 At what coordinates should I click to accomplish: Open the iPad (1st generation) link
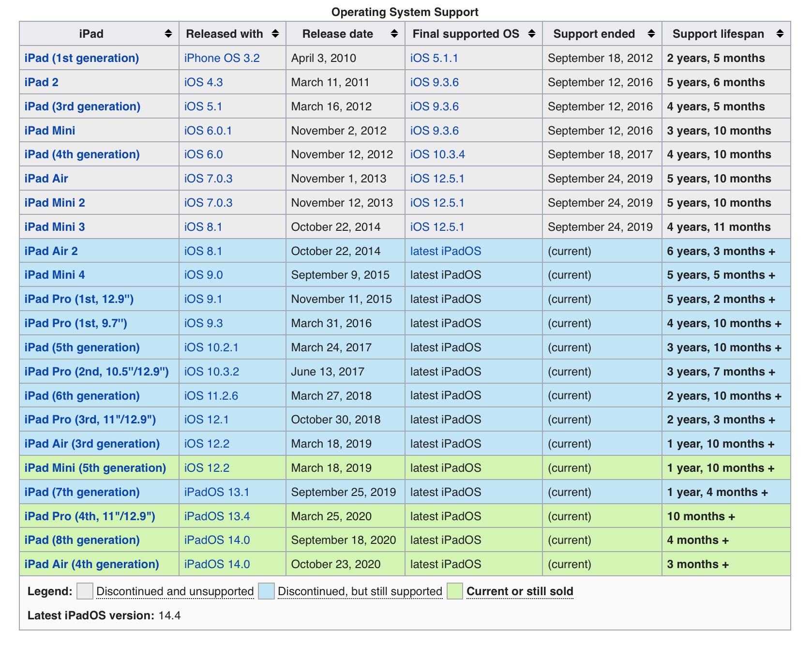tap(82, 58)
